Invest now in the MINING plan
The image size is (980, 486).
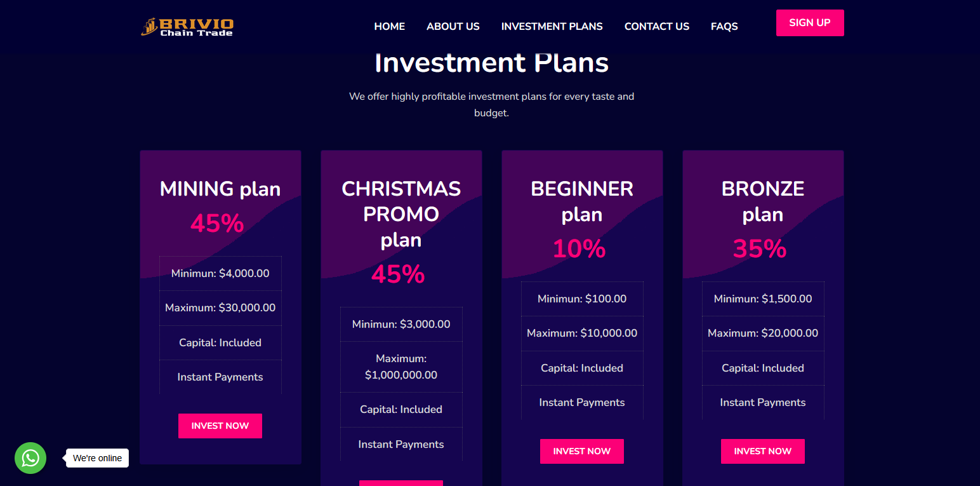click(220, 426)
